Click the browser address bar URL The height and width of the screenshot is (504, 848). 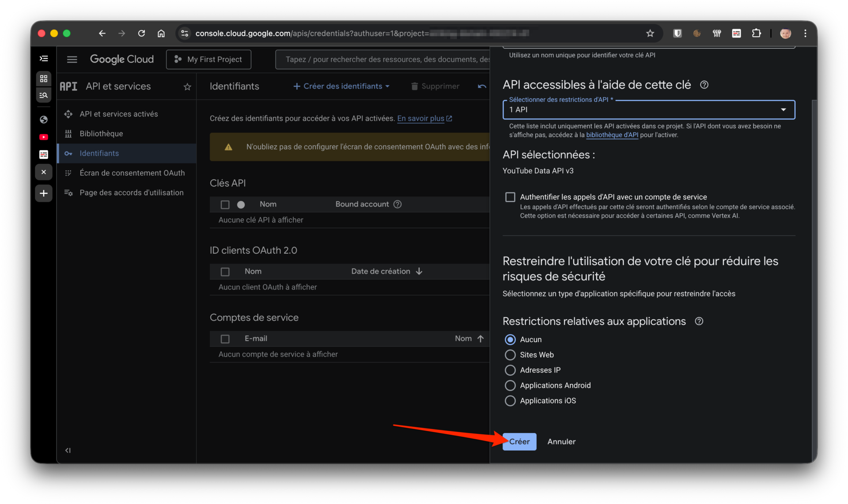[362, 33]
